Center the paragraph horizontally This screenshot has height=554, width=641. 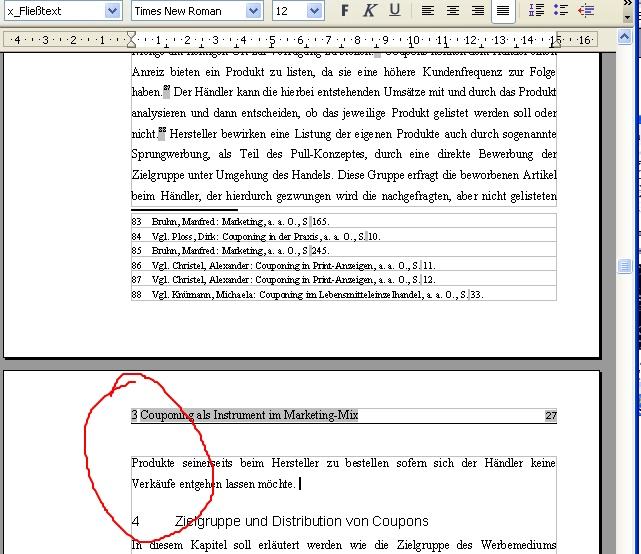(x=453, y=11)
